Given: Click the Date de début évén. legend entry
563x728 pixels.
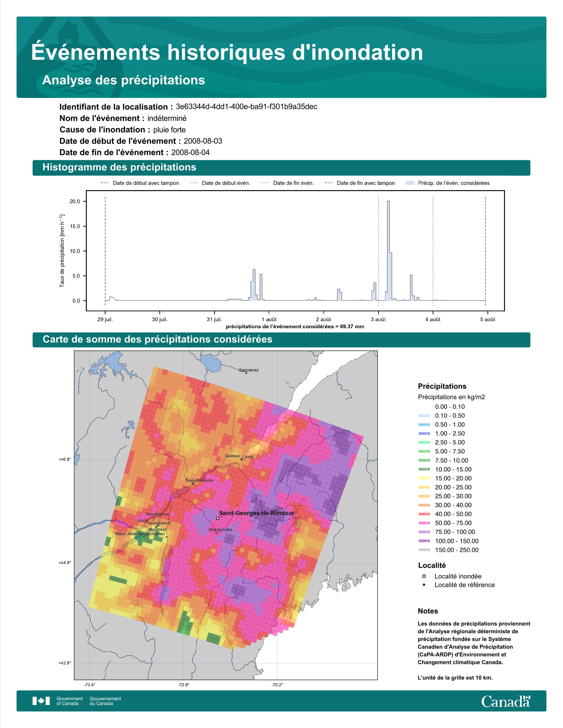Looking at the screenshot, I should pos(220,183).
